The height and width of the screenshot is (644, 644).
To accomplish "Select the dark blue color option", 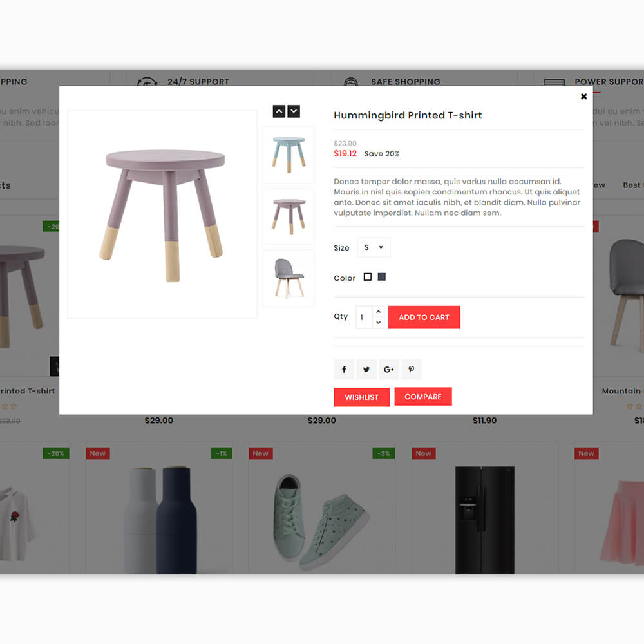I will tap(381, 277).
